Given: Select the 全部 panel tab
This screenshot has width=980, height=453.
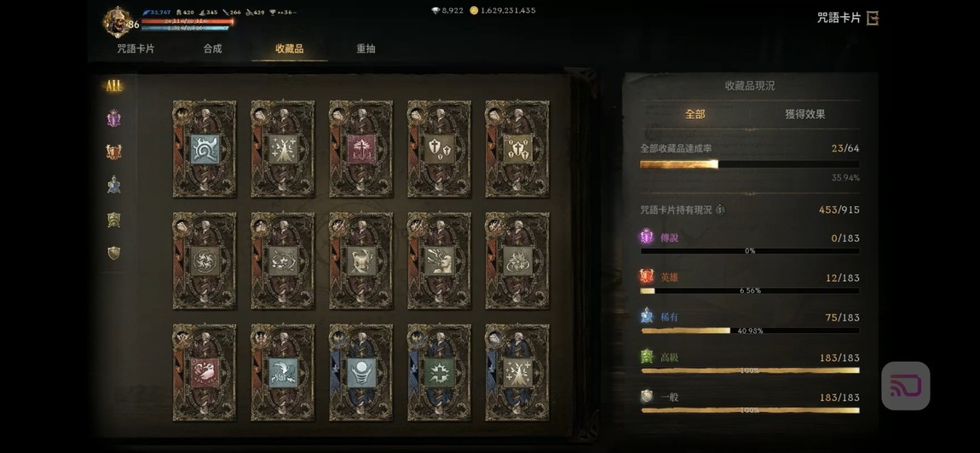Looking at the screenshot, I should click(695, 114).
